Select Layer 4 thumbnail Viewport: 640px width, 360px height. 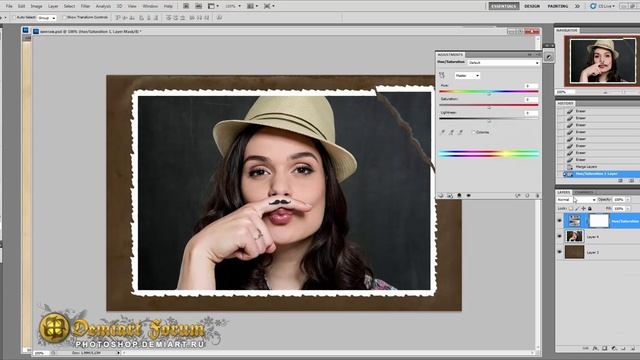574,236
